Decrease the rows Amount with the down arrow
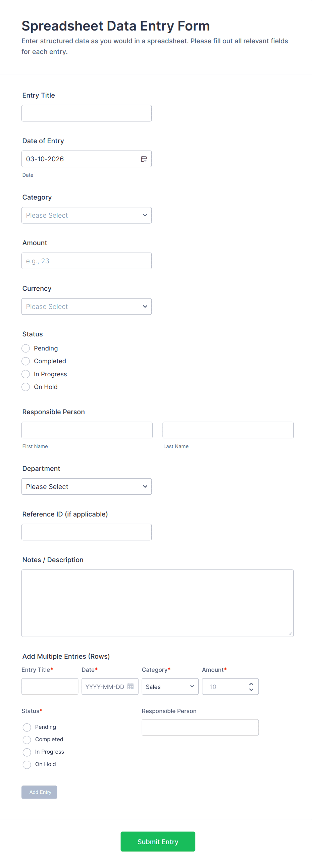This screenshot has width=312, height=868. pyautogui.click(x=251, y=690)
